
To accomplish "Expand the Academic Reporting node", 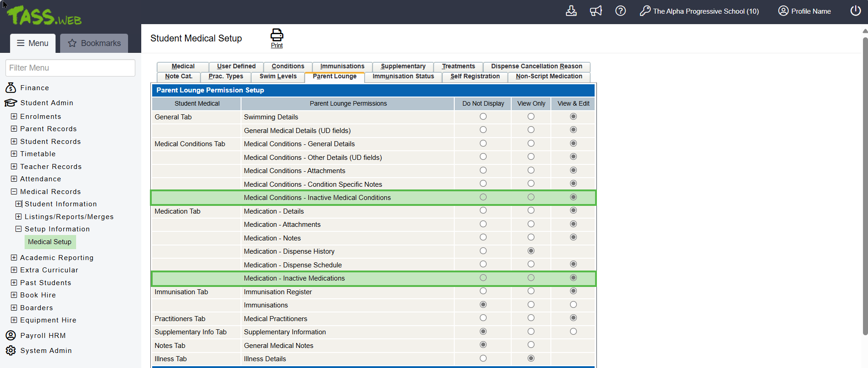I will pyautogui.click(x=14, y=258).
